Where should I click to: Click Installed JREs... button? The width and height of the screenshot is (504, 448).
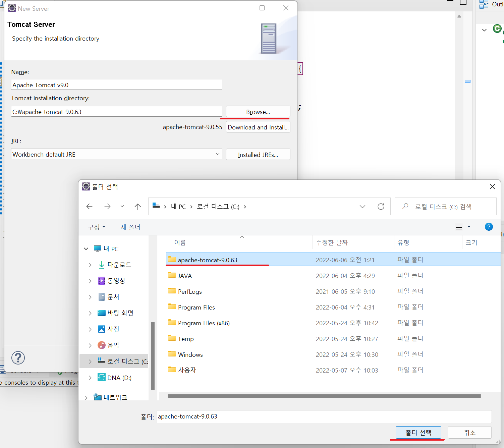(258, 155)
